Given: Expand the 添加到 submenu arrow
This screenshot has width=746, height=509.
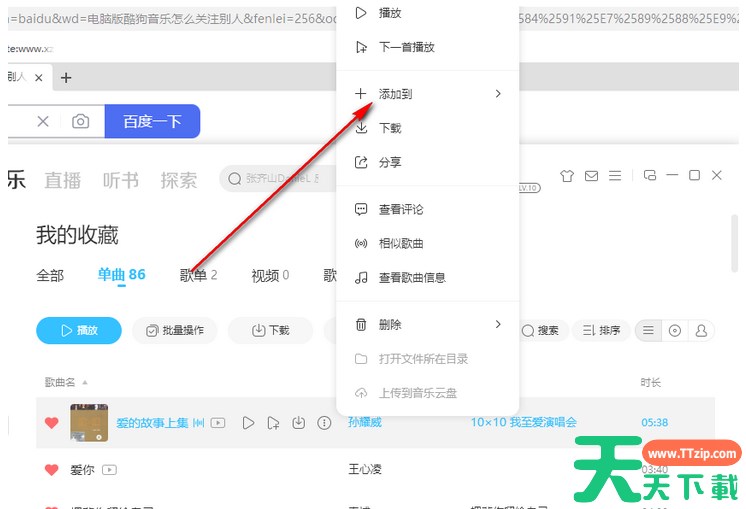Looking at the screenshot, I should point(498,94).
